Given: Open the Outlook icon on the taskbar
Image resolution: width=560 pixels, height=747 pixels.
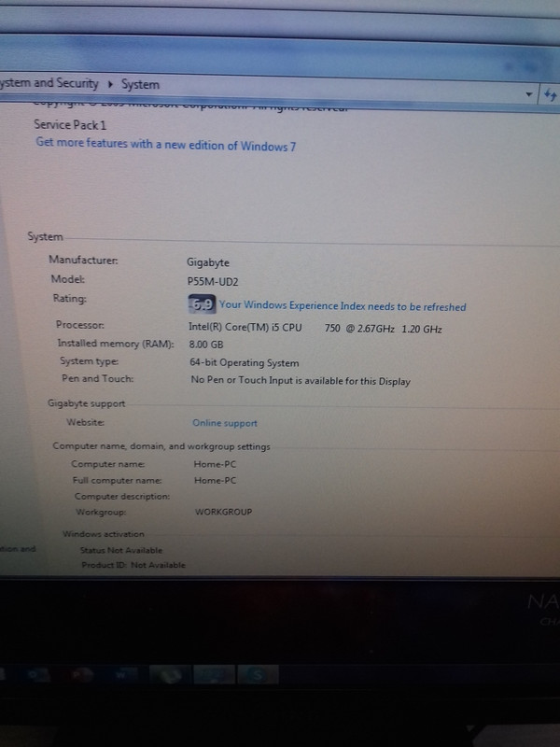Looking at the screenshot, I should click(40, 674).
